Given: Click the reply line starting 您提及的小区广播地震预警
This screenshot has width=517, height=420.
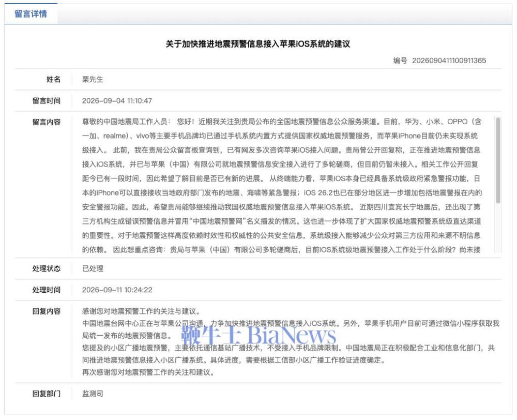Looking at the screenshot, I should point(288,348).
